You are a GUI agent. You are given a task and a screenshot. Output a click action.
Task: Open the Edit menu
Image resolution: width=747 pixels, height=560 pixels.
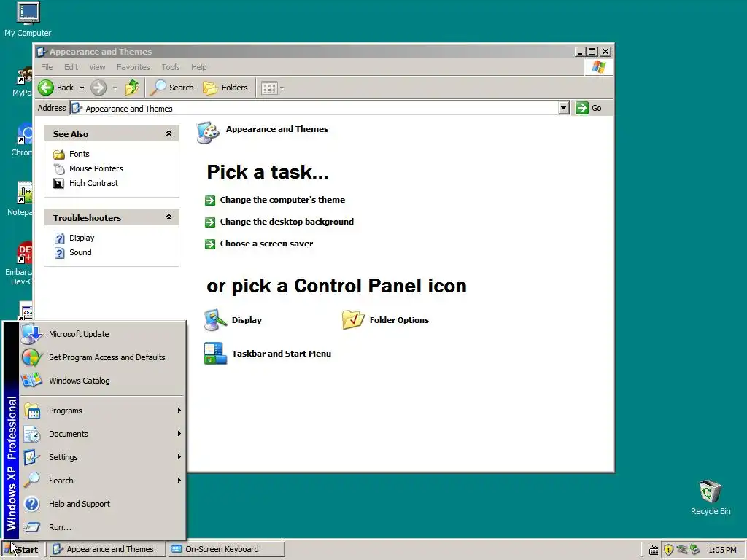tap(71, 67)
